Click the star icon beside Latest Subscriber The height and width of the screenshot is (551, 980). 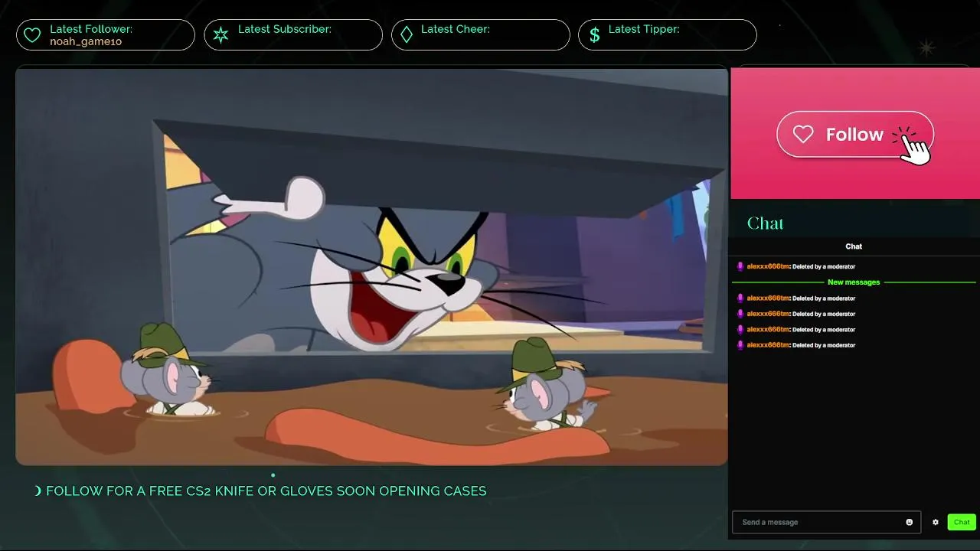220,35
